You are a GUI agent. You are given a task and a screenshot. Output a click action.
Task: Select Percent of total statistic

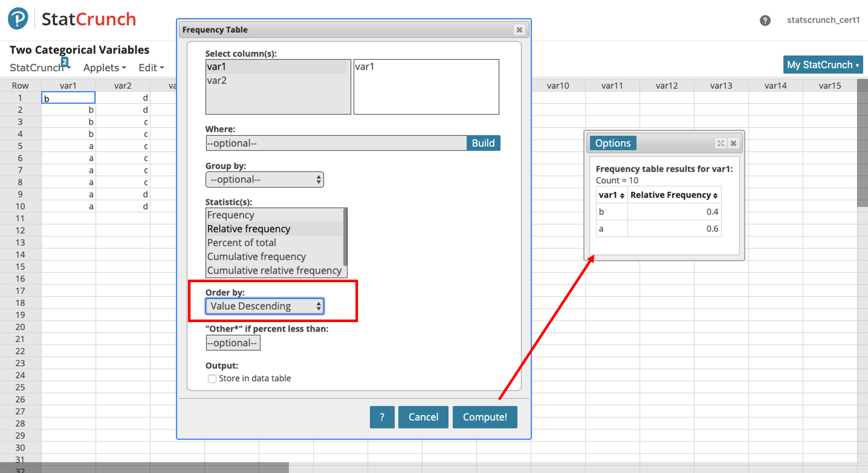242,243
